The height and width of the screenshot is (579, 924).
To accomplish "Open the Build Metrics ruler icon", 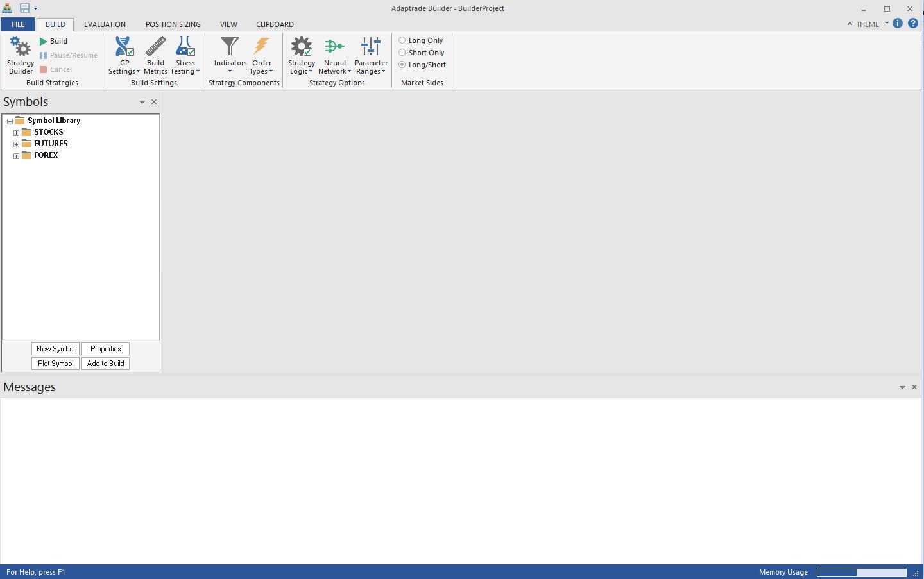I will tap(155, 46).
